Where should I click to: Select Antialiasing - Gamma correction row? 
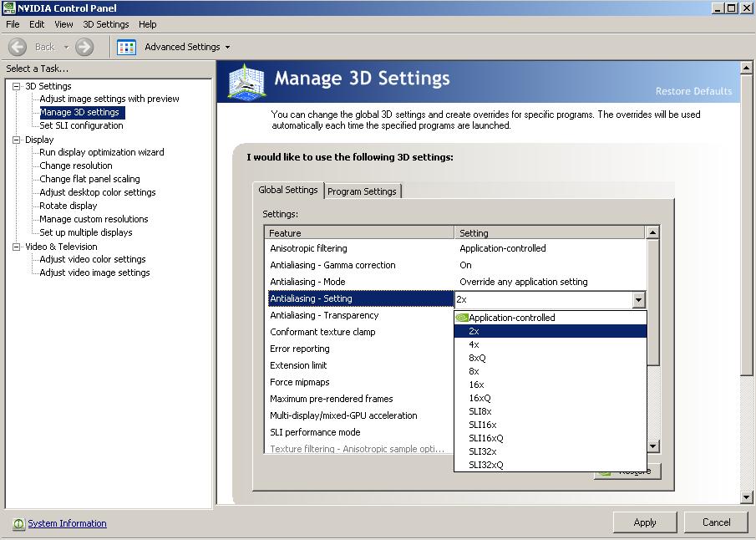(x=455, y=266)
